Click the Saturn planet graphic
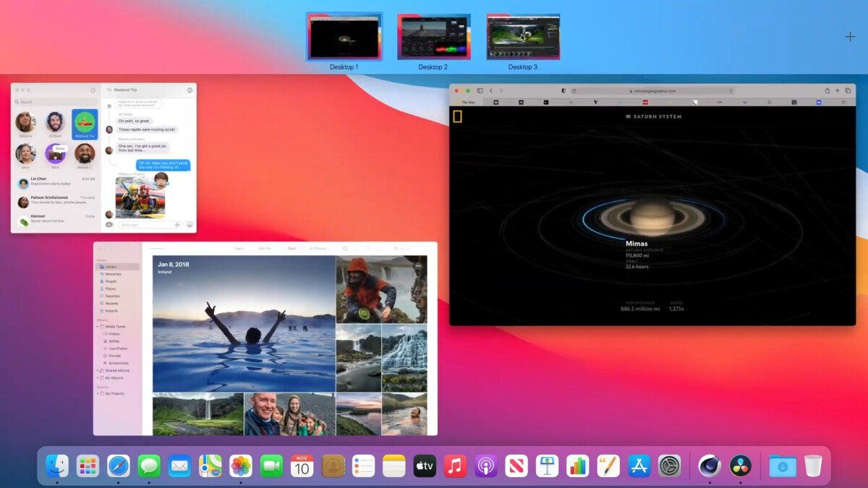This screenshot has width=868, height=488. (x=653, y=215)
